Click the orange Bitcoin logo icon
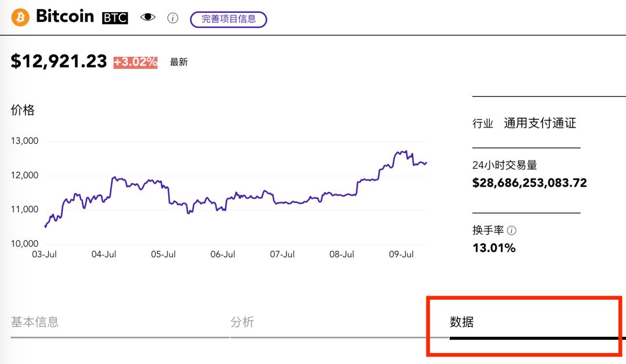Screen dimensions: 626x364 [x=20, y=17]
